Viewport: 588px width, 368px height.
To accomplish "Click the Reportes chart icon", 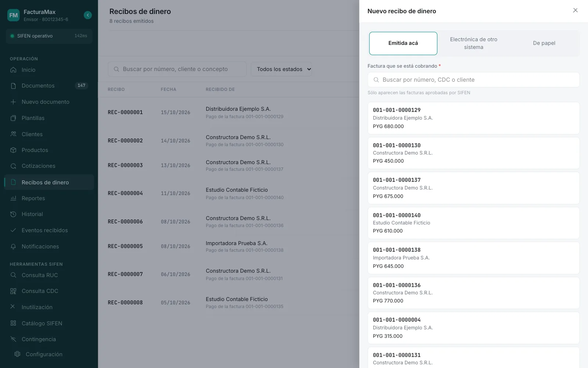I will tap(13, 198).
